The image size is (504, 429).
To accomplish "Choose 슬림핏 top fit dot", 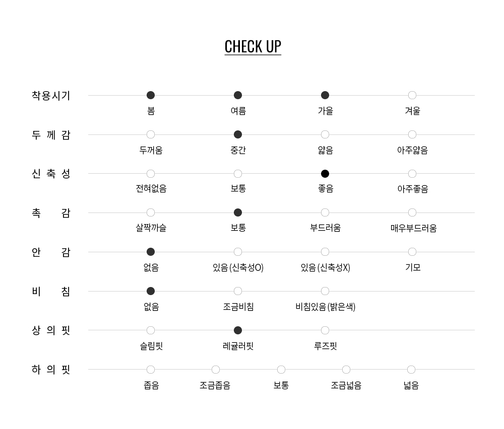I will pyautogui.click(x=151, y=330).
